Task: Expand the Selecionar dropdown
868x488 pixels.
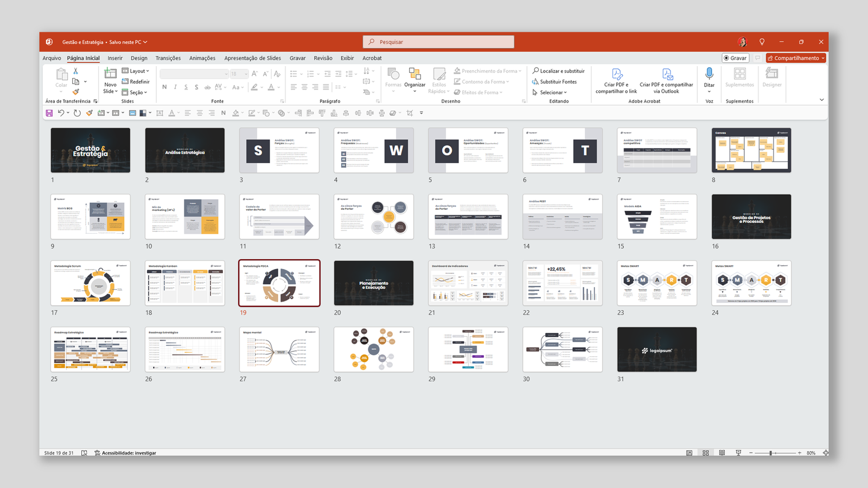Action: click(x=550, y=93)
